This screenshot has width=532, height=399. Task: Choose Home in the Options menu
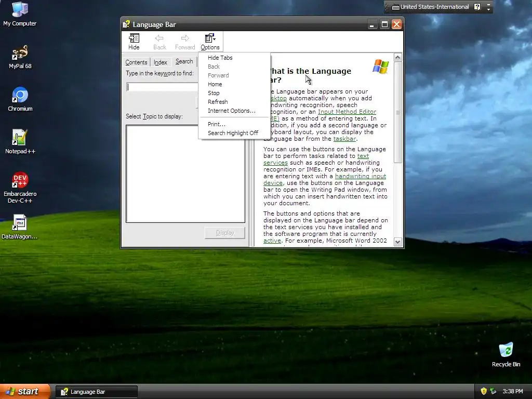click(234, 84)
